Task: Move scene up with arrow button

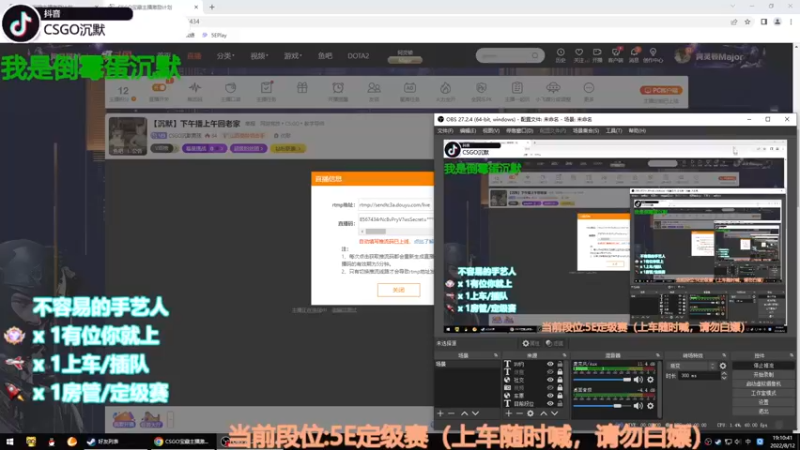Action: click(464, 413)
